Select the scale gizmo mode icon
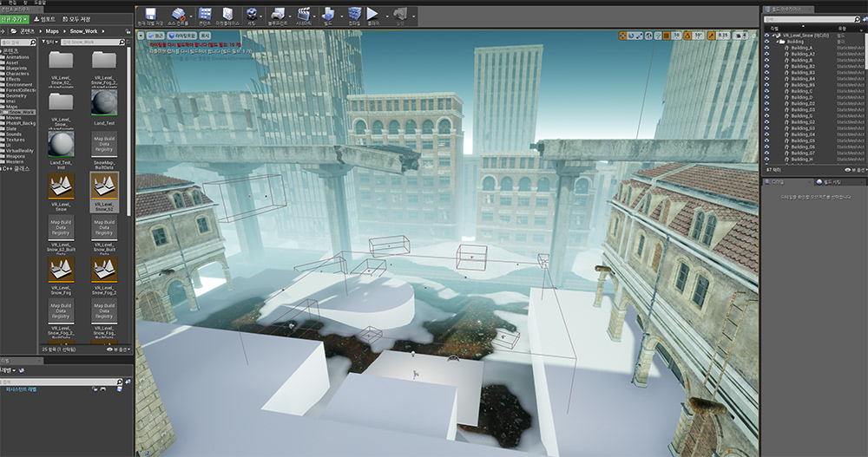This screenshot has height=457, width=868. pyautogui.click(x=640, y=36)
